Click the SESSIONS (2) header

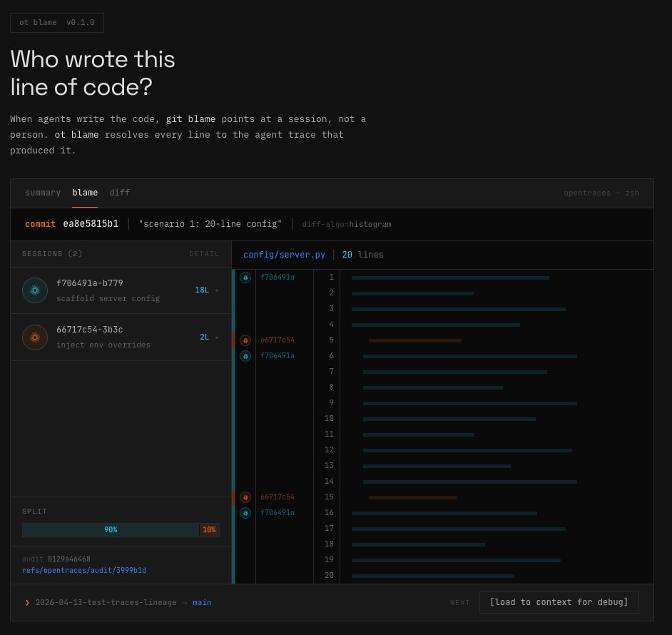click(52, 254)
